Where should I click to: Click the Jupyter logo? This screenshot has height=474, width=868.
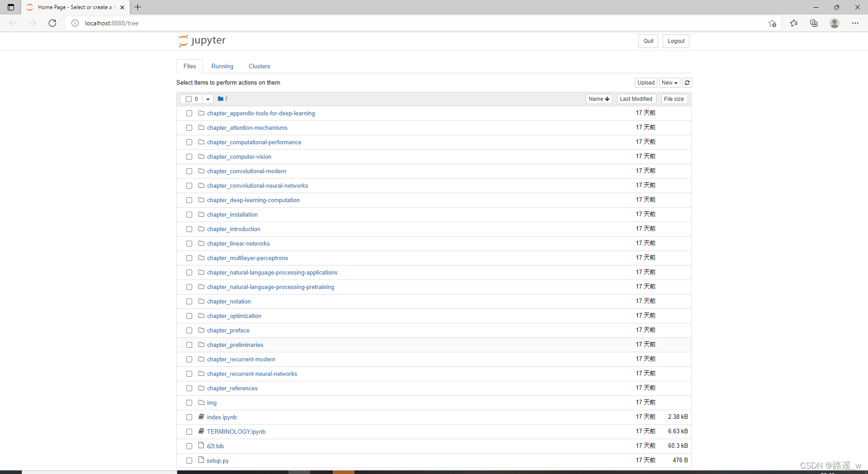tap(202, 41)
